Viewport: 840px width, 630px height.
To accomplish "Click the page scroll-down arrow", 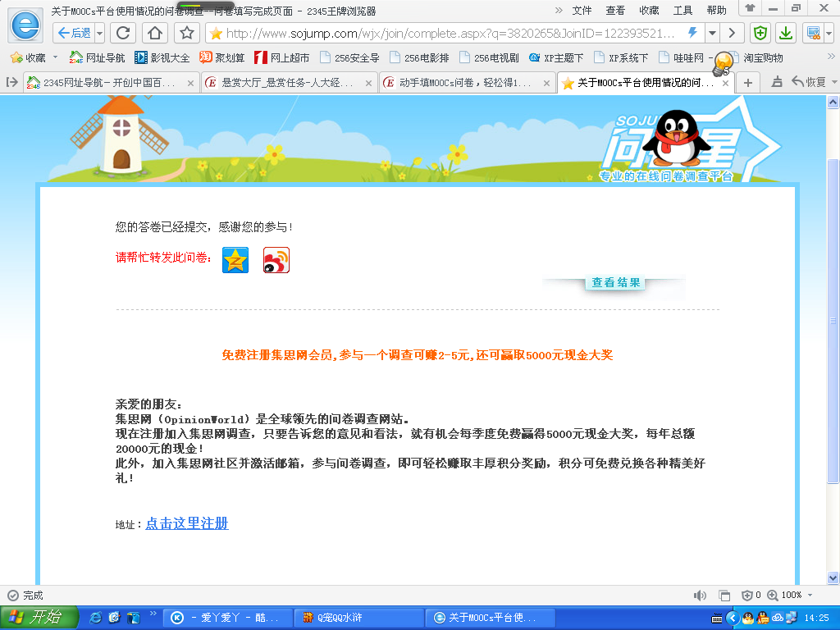I will (833, 577).
